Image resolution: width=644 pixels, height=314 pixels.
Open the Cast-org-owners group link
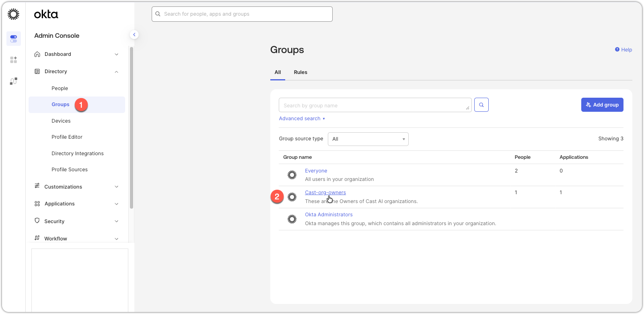pos(325,193)
